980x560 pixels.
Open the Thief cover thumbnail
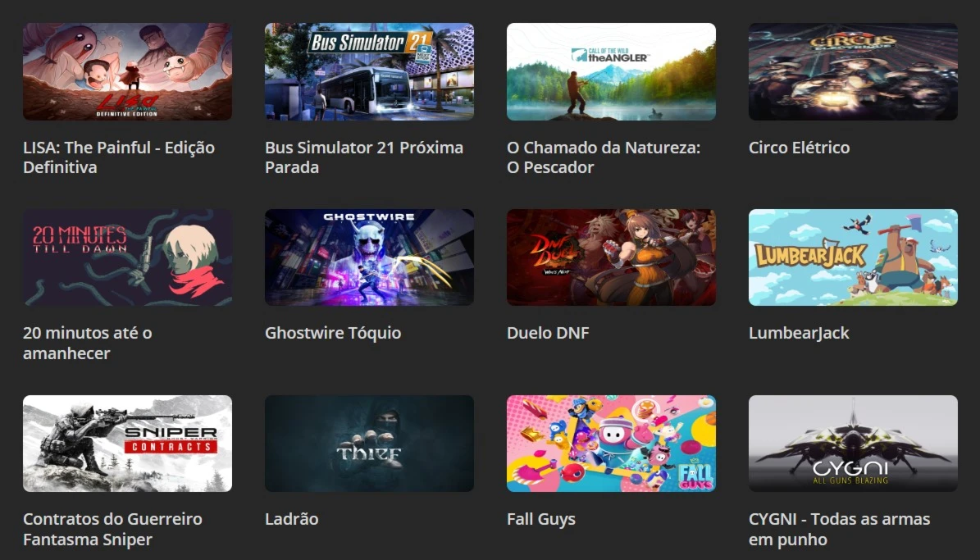pos(369,443)
